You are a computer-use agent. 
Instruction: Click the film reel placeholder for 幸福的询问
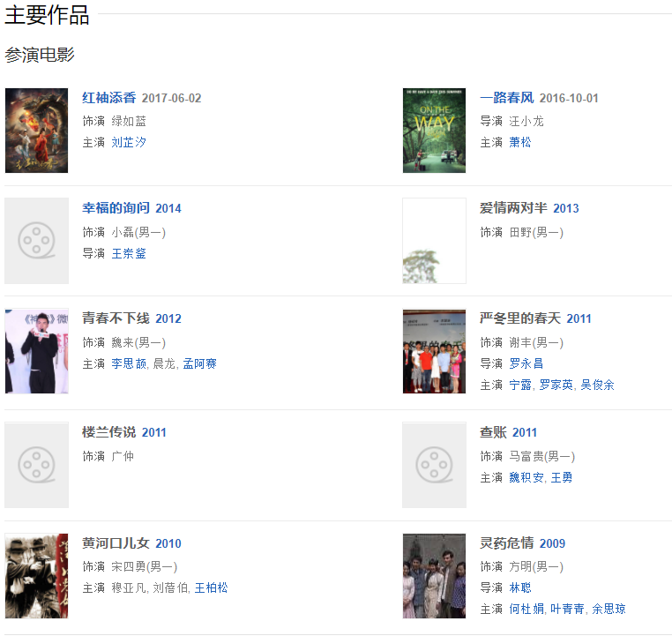point(36,241)
